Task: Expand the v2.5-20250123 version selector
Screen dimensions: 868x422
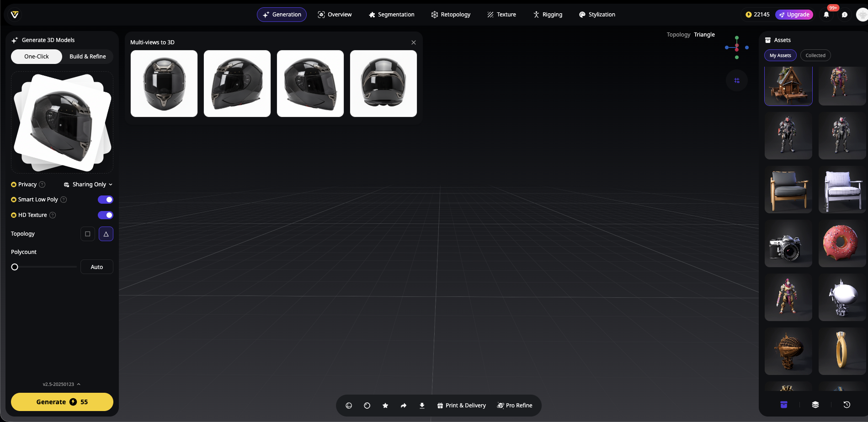Action: [62, 384]
